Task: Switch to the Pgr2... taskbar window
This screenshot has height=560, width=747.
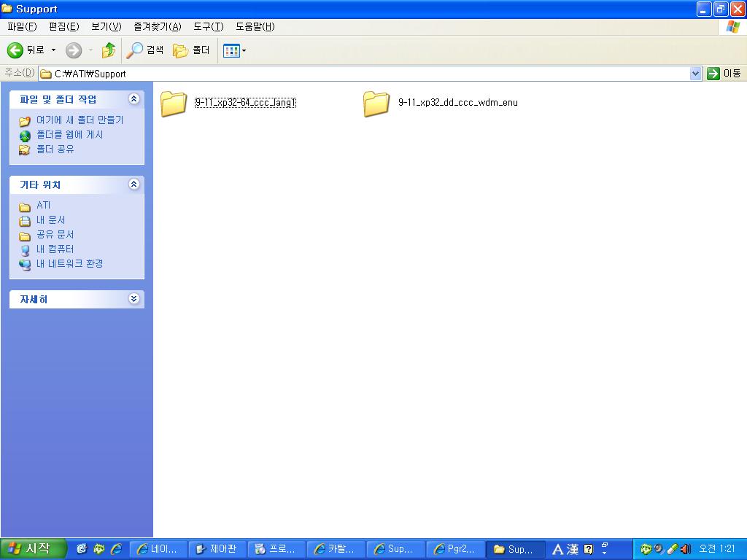Action: (455, 549)
